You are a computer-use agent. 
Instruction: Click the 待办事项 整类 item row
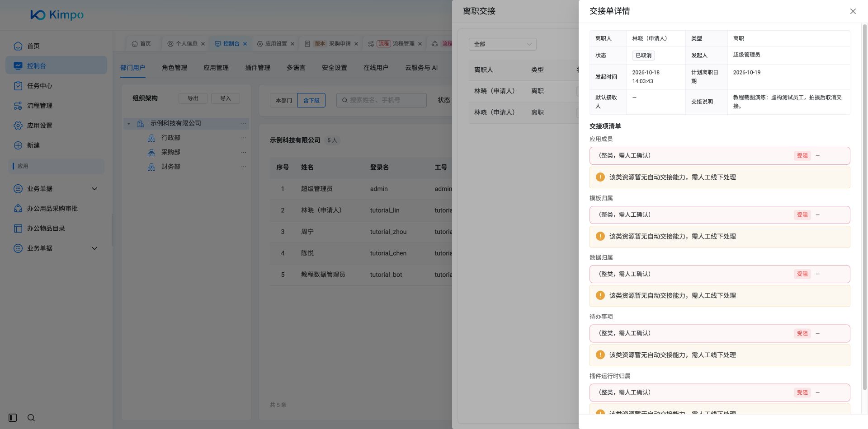tap(720, 333)
